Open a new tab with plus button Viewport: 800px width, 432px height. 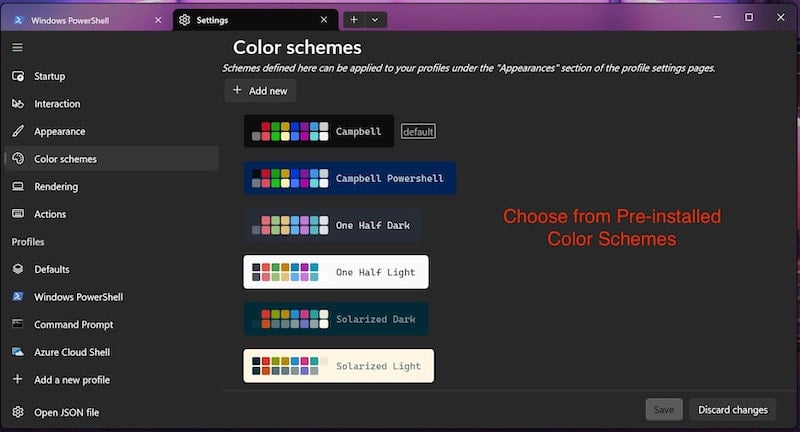tap(354, 20)
